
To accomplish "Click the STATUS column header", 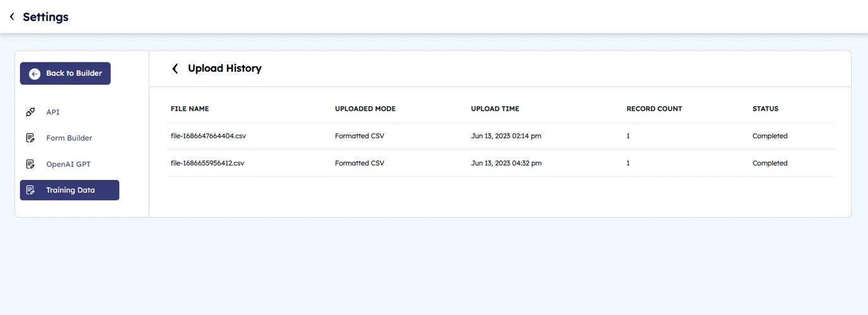I will 765,109.
